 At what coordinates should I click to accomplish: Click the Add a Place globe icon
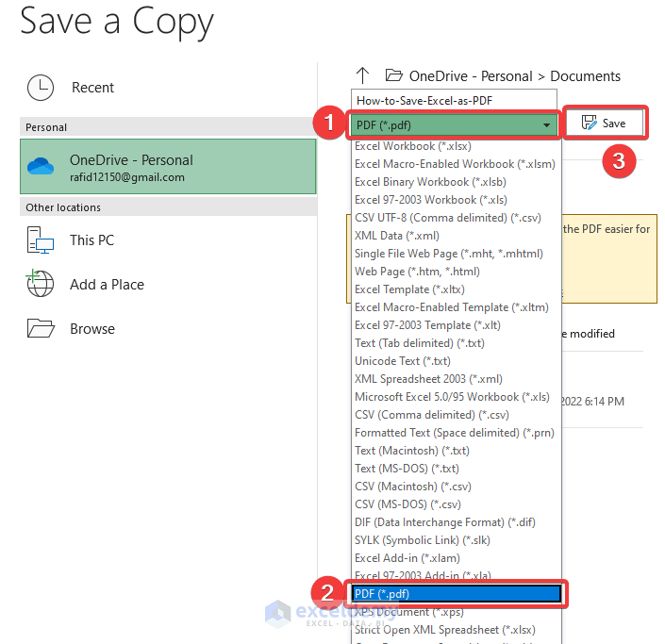point(41,284)
